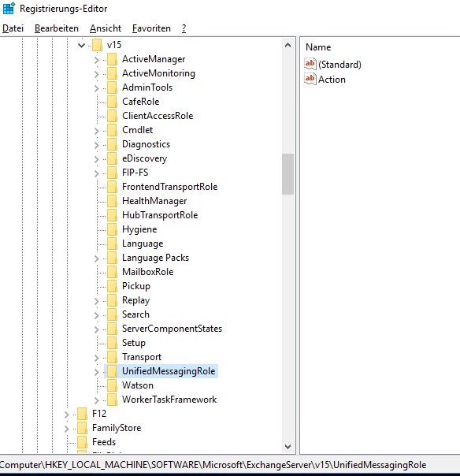Click the ActiveManager folder icon

coord(113,59)
